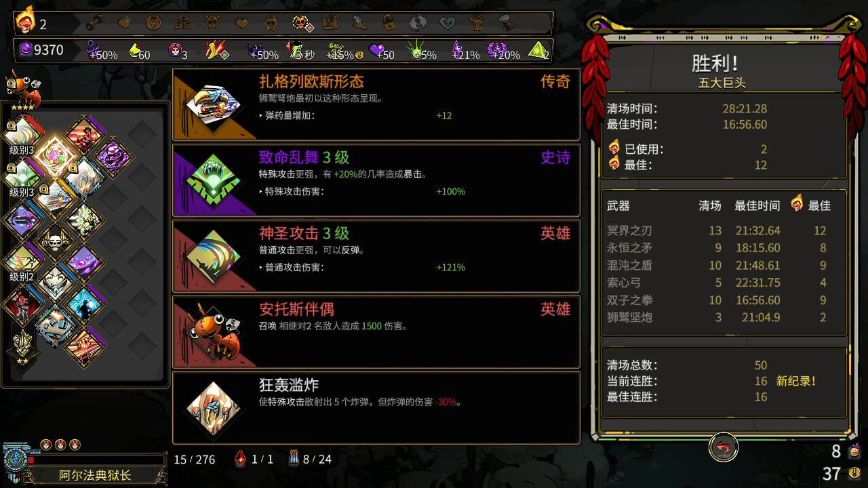The width and height of the screenshot is (868, 488).
Task: Open the 致命乱舞 3级 boon entry
Action: coord(376,180)
